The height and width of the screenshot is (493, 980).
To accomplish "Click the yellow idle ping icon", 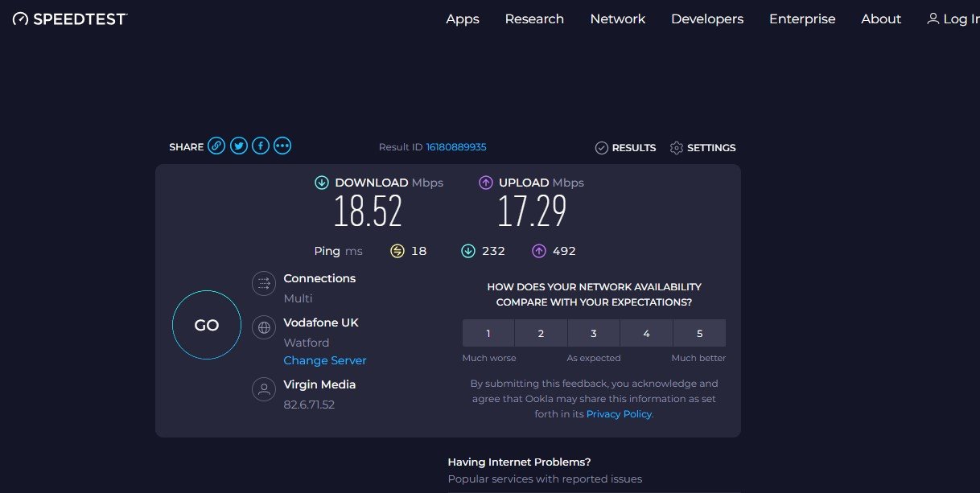I will pyautogui.click(x=397, y=251).
